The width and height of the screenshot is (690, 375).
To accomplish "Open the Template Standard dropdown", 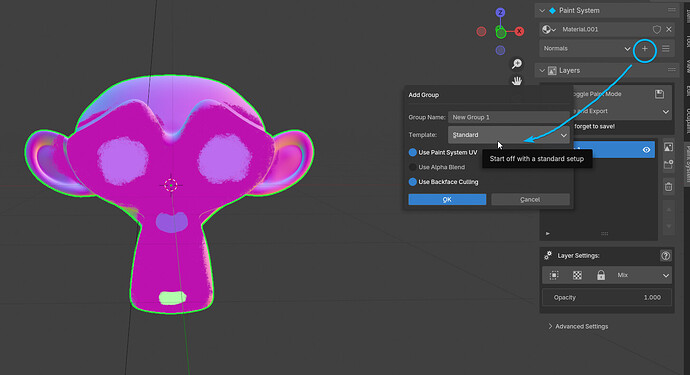I will (509, 135).
